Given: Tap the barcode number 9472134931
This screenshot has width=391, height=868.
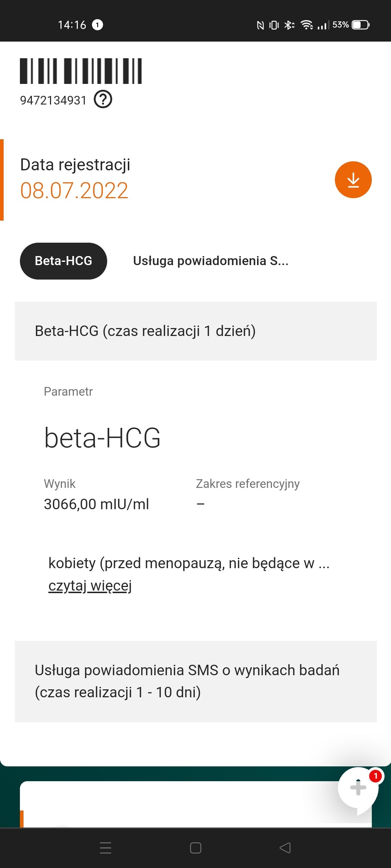Looking at the screenshot, I should 53,100.
